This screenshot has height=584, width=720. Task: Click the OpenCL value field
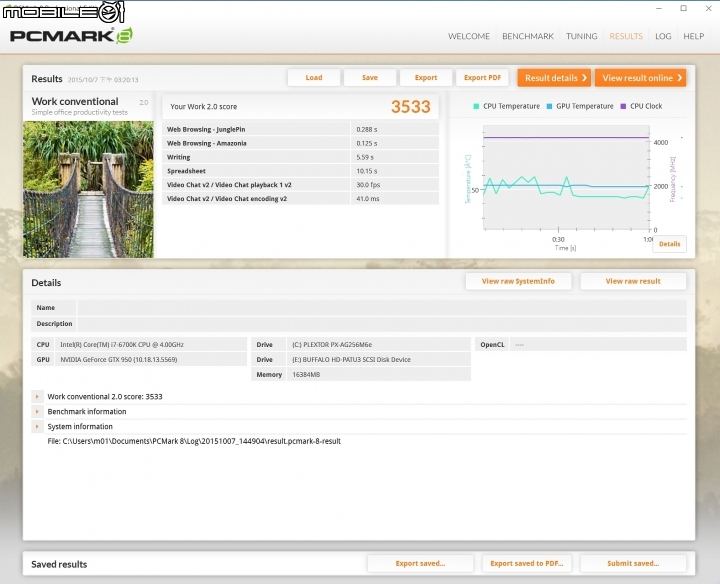pos(598,344)
